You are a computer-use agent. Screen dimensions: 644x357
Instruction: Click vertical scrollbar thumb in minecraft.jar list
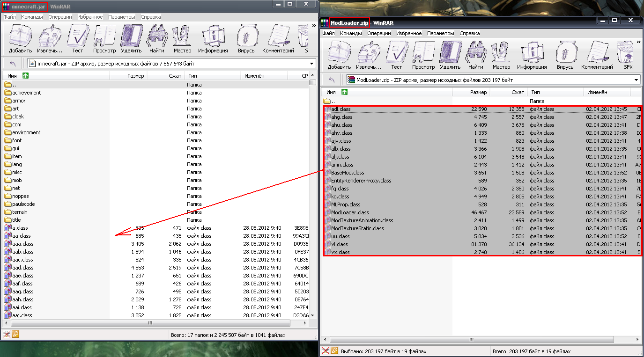coord(312,82)
